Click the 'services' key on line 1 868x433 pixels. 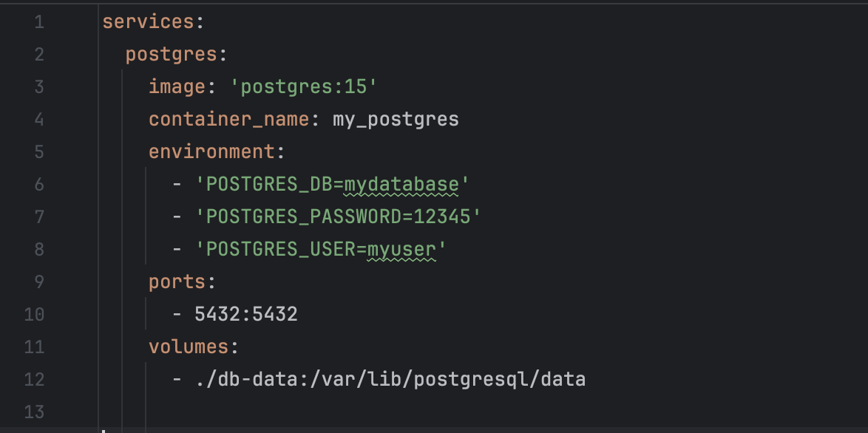pyautogui.click(x=148, y=21)
